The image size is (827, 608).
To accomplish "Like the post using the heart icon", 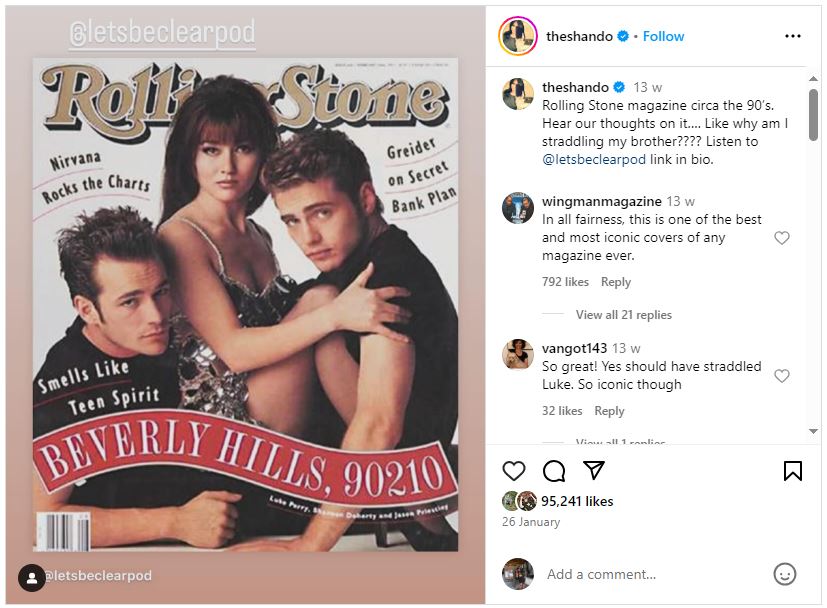I will click(513, 471).
